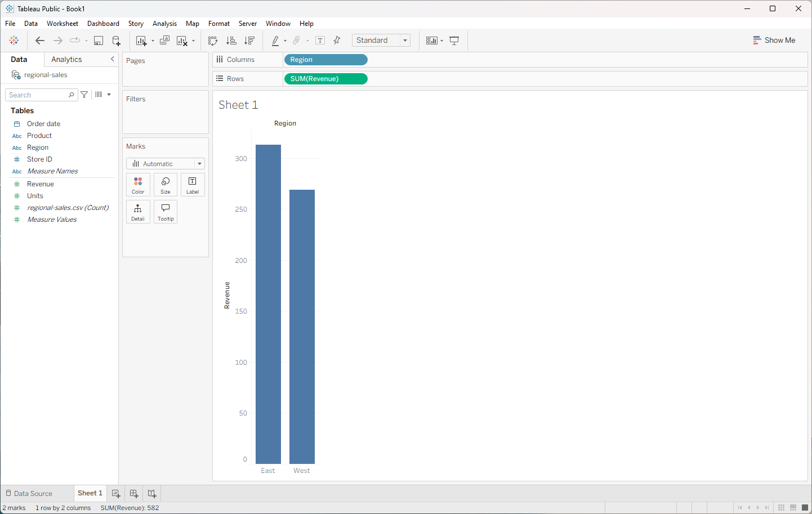Select the Sheet 1 tab
The image size is (812, 514).
pos(90,493)
